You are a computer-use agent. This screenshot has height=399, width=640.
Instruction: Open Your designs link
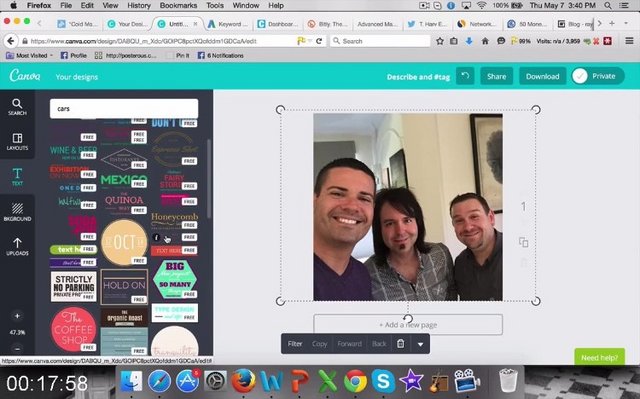pyautogui.click(x=77, y=77)
